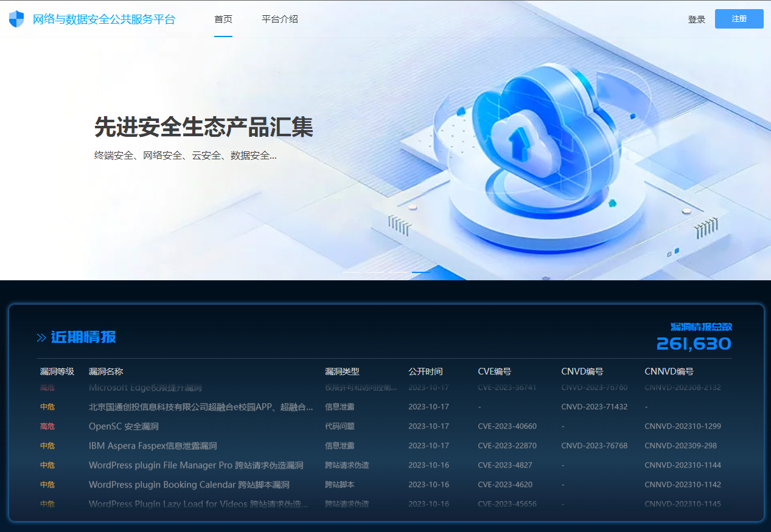Screen dimensions: 771x532
Task: Open WordPress plugin Booking Calendar entry
Action: pyautogui.click(x=189, y=485)
